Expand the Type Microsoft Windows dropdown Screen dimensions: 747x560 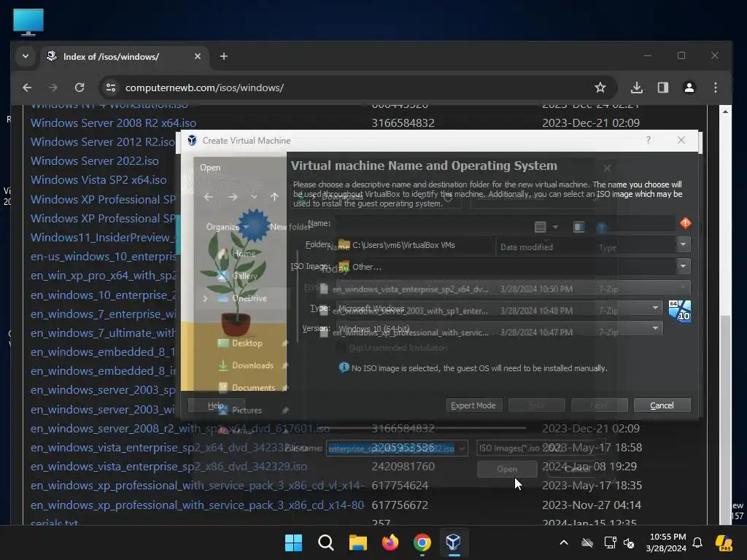click(x=655, y=308)
